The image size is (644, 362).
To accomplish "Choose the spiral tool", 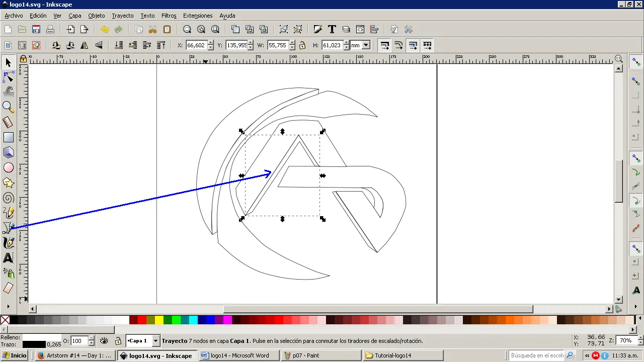I will click(9, 198).
